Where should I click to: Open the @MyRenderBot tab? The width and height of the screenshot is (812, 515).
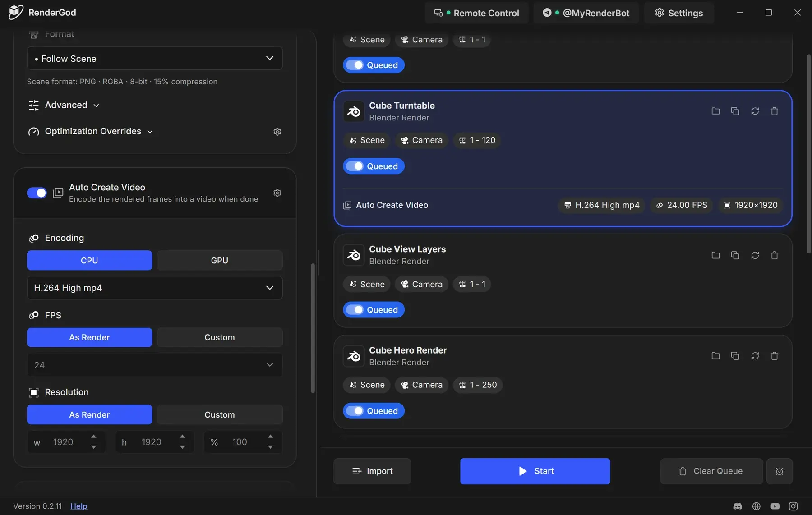coord(586,13)
